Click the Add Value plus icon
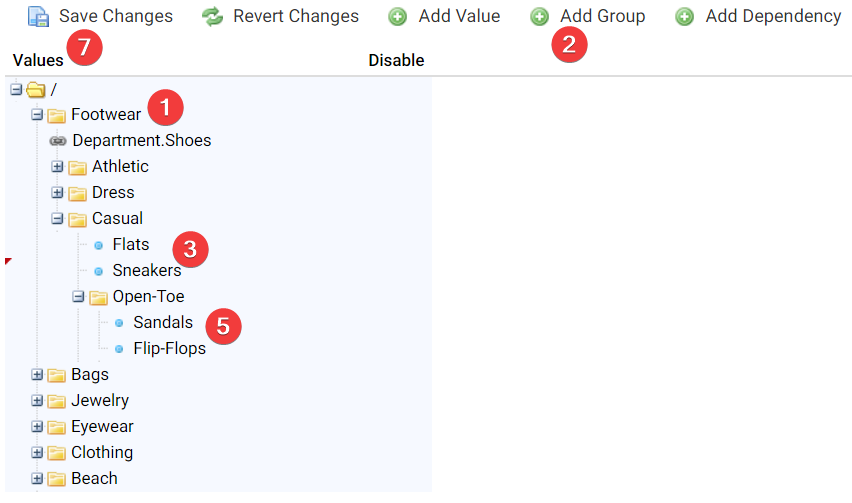This screenshot has width=852, height=503. [x=398, y=16]
